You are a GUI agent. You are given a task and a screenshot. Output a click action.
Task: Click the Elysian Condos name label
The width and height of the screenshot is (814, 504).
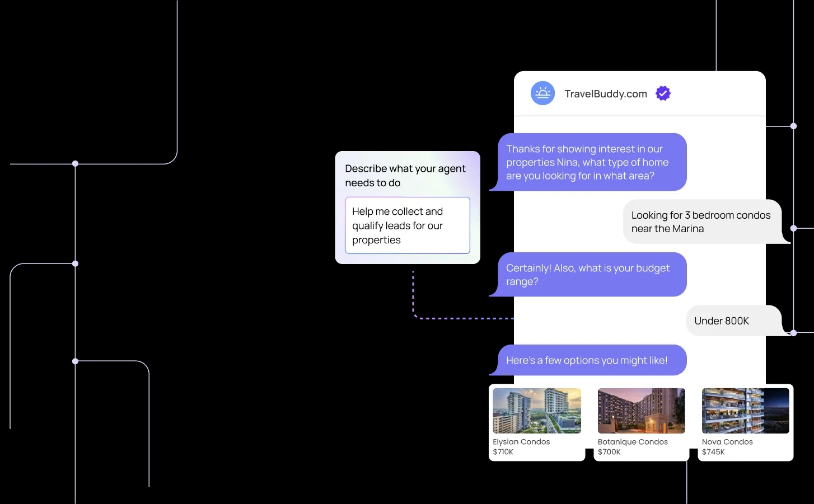521,442
